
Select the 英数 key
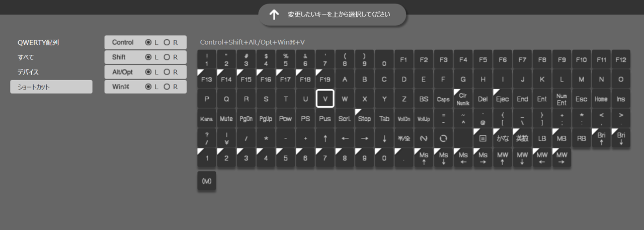point(522,138)
